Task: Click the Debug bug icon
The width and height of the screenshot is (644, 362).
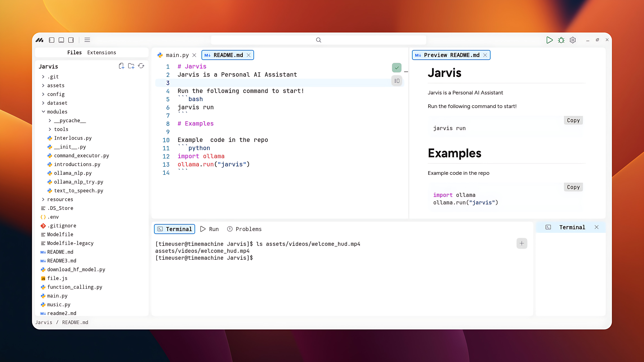Action: click(x=561, y=40)
